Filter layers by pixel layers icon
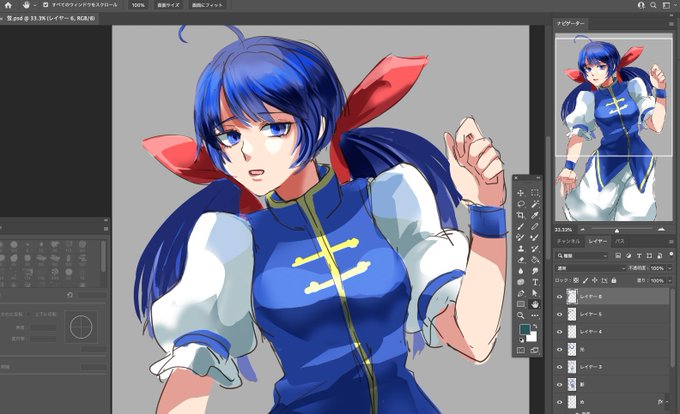This screenshot has width=680, height=414. pos(618,256)
